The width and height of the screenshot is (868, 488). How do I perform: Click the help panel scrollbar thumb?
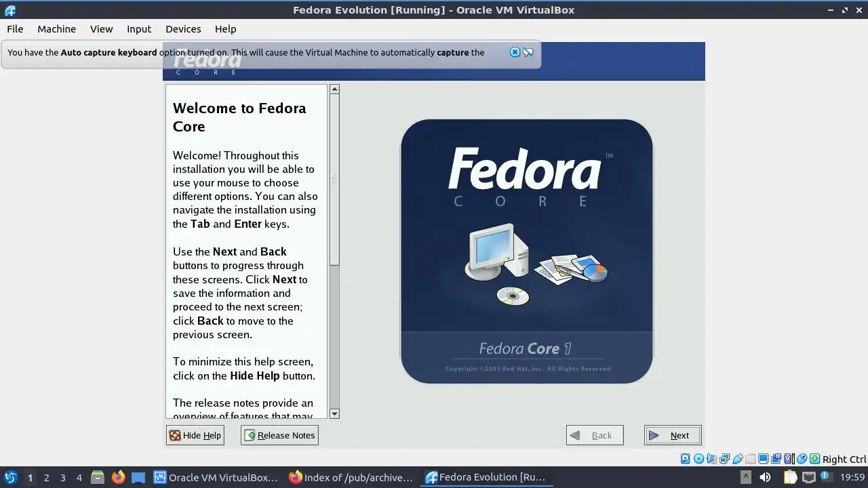tap(334, 180)
